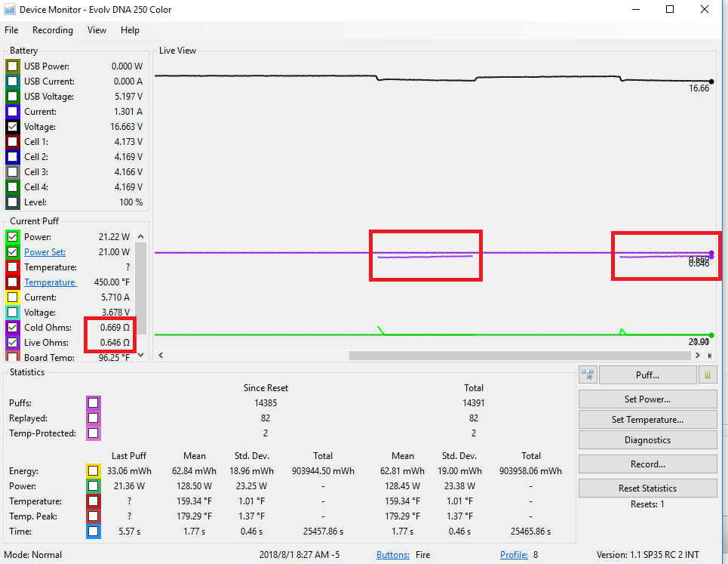Open the Help menu
728x564 pixels.
point(130,30)
